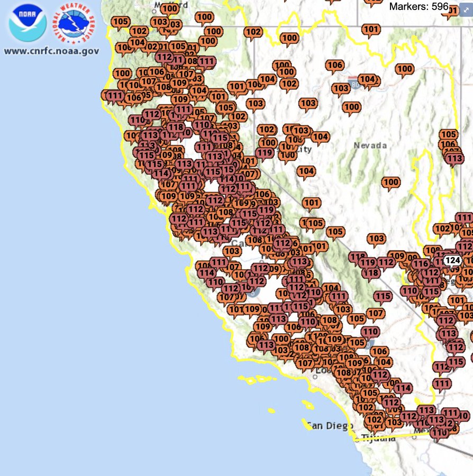Select the 104 marker right of City label
This screenshot has width=473, height=476.
(320, 137)
